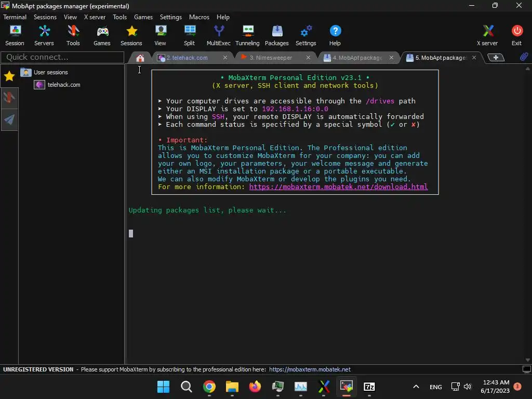Open Firefox from taskbar
Screen dimensions: 532x399
[x=255, y=387]
